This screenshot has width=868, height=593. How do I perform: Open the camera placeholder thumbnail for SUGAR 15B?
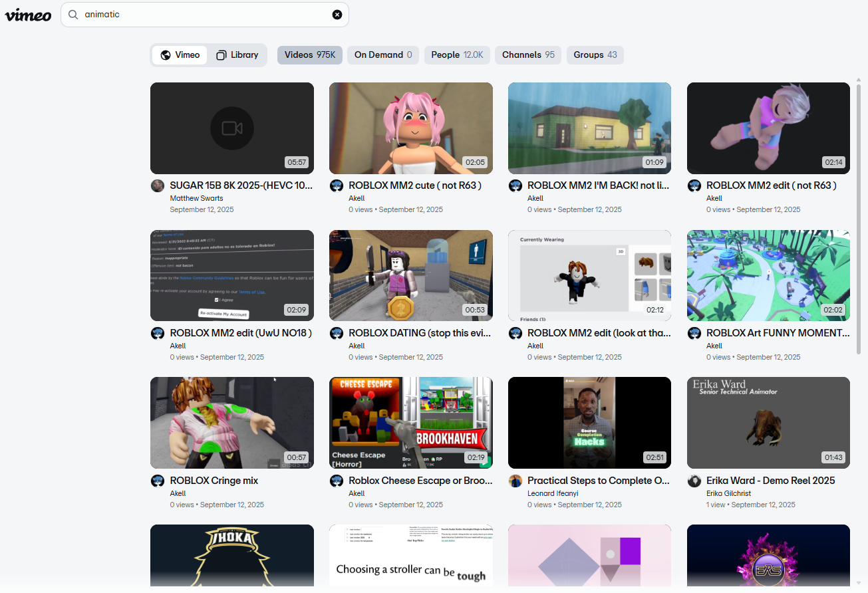[232, 128]
